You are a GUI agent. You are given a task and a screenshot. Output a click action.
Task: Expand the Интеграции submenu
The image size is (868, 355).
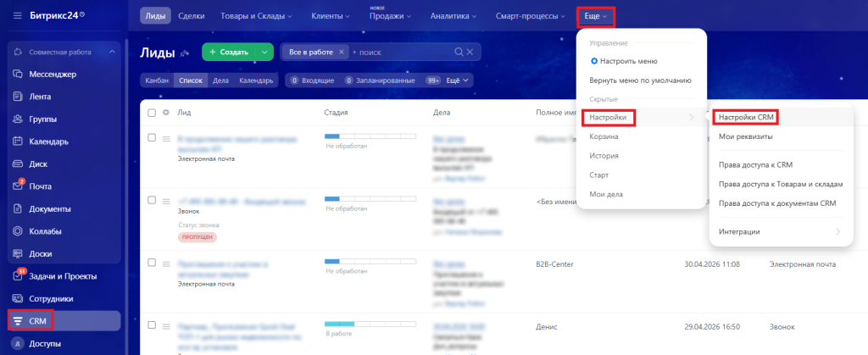(837, 231)
